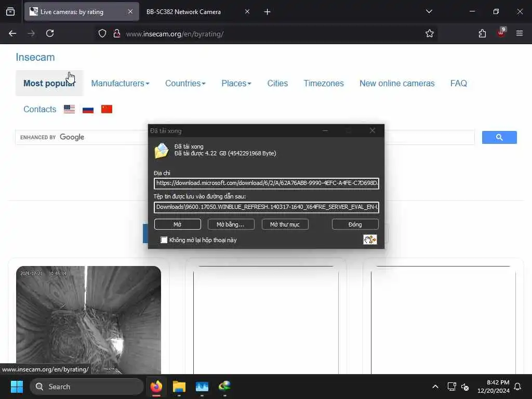
Task: Open tracking protection shield icon
Action: coord(102,33)
